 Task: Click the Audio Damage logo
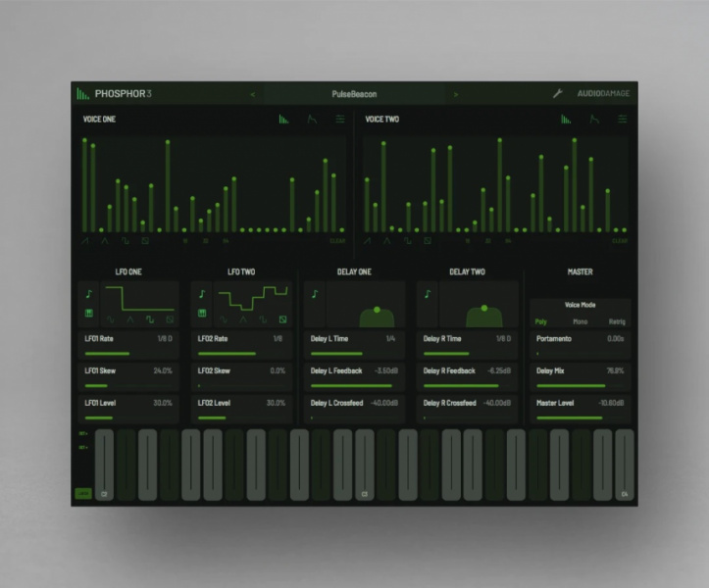click(603, 93)
